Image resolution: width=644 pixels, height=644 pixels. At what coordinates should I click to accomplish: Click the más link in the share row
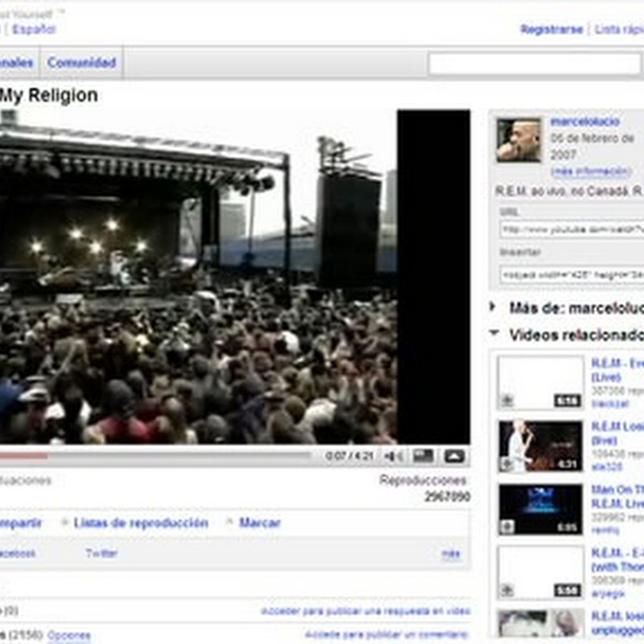(x=451, y=554)
